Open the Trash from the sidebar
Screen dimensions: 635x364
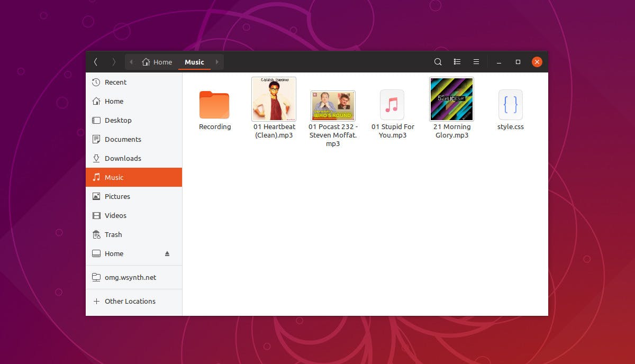(x=112, y=234)
